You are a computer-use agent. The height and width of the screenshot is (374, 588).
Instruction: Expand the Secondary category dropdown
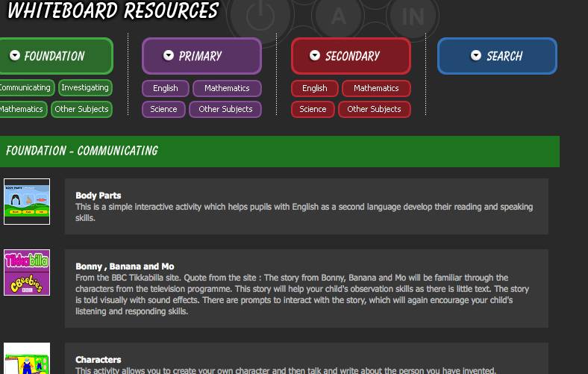coord(315,56)
